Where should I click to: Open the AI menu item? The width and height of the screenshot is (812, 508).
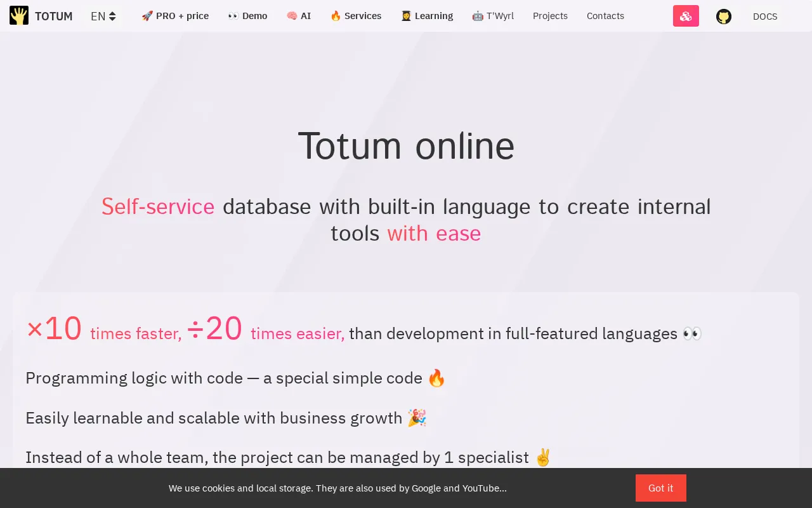(298, 16)
